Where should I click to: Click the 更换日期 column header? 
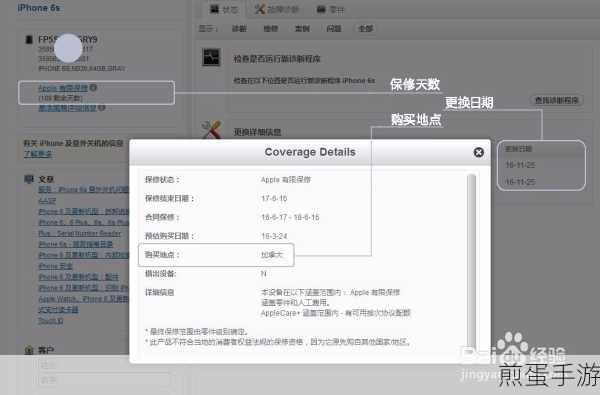click(518, 149)
